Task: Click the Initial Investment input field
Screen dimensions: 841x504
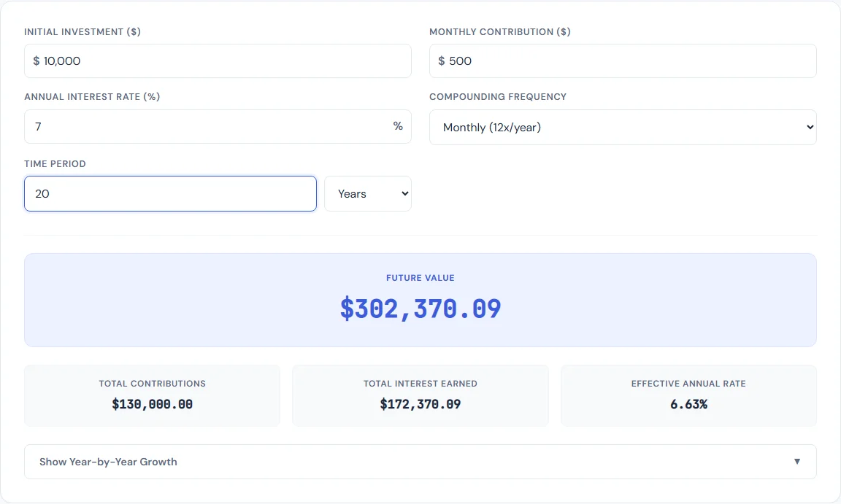Action: (x=218, y=61)
